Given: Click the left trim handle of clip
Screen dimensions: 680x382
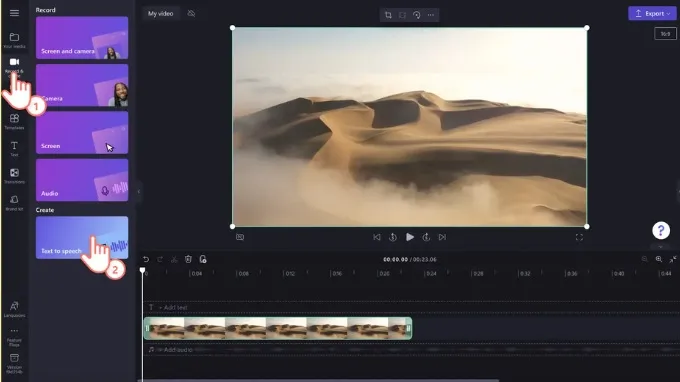Looking at the screenshot, I should point(147,328).
